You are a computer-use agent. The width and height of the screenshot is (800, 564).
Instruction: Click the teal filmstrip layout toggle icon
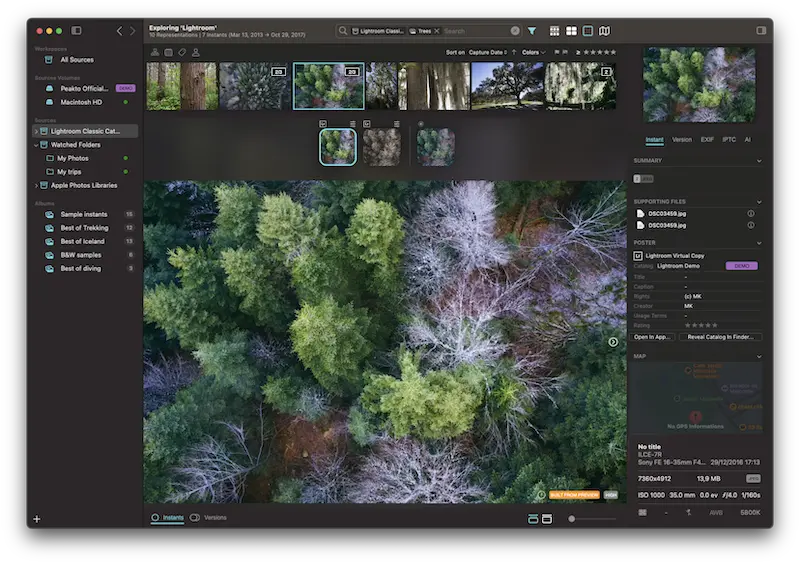(533, 519)
